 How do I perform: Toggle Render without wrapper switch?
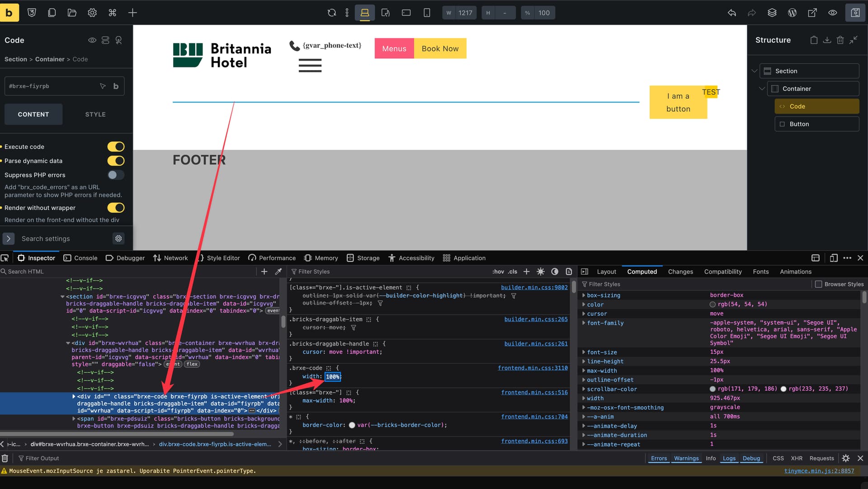(116, 208)
